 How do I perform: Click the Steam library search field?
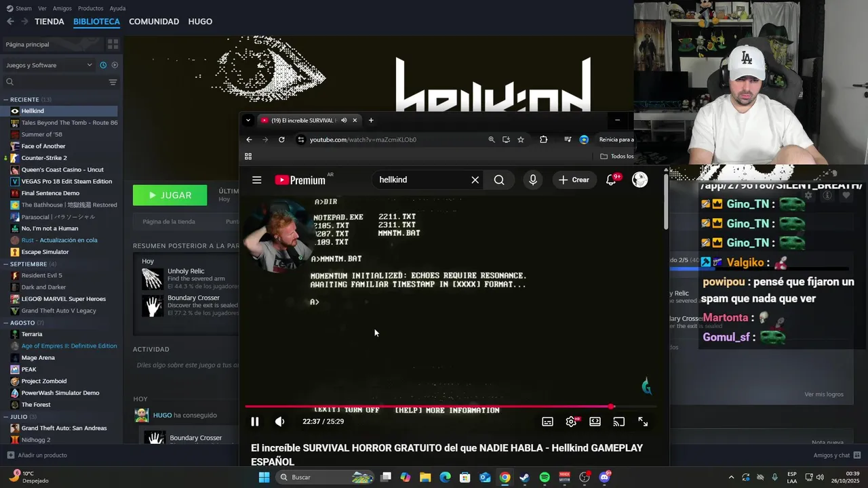pos(54,82)
